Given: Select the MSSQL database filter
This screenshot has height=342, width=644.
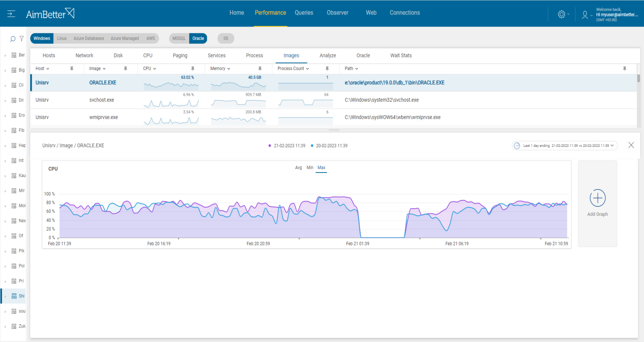Looking at the screenshot, I should tap(179, 39).
